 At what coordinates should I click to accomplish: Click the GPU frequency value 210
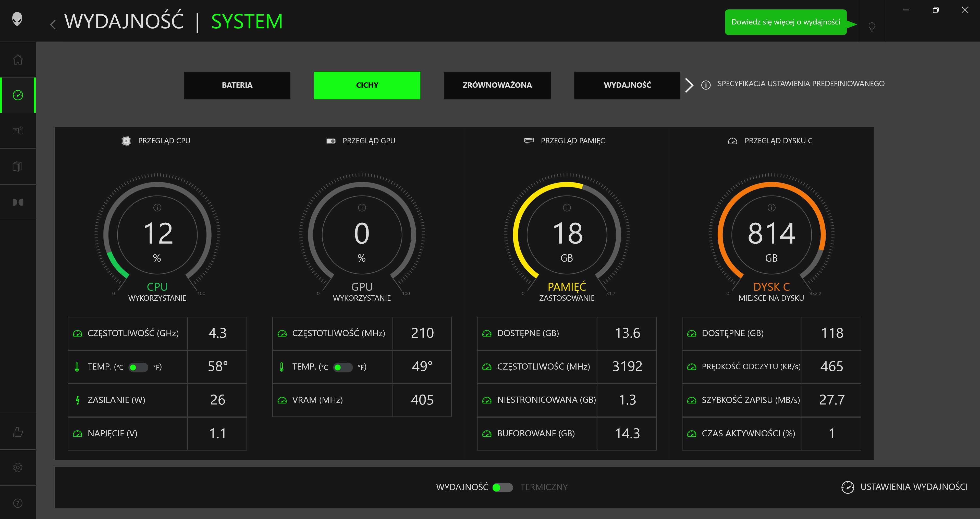coord(422,333)
